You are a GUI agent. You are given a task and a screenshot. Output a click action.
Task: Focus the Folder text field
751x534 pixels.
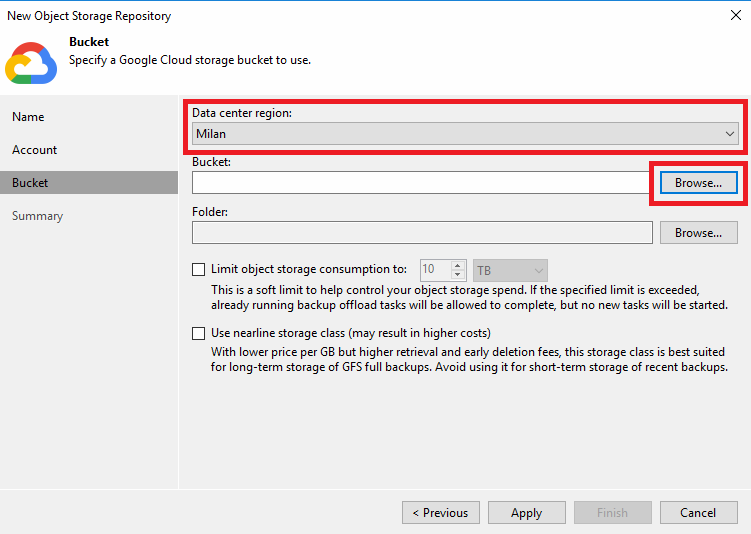click(422, 232)
